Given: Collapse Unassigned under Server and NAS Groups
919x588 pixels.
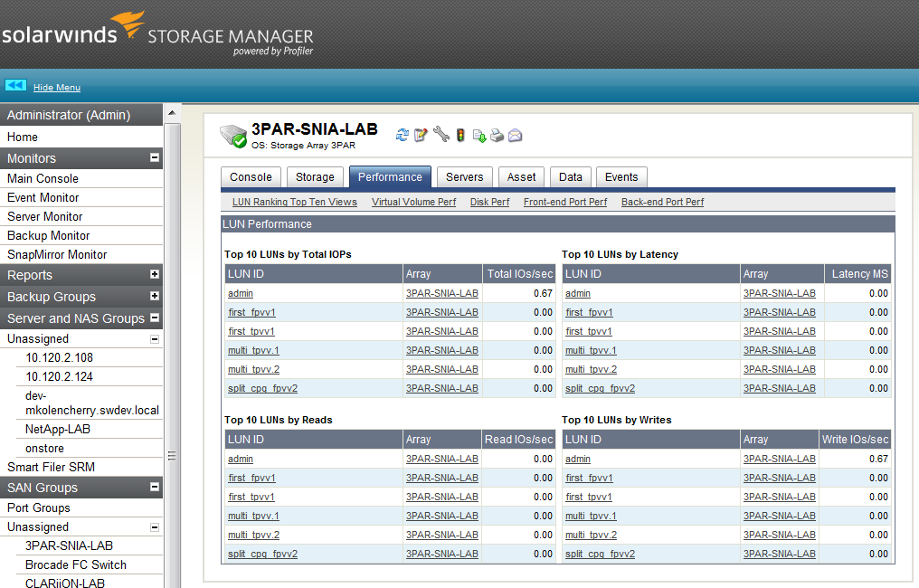Looking at the screenshot, I should pos(155,339).
